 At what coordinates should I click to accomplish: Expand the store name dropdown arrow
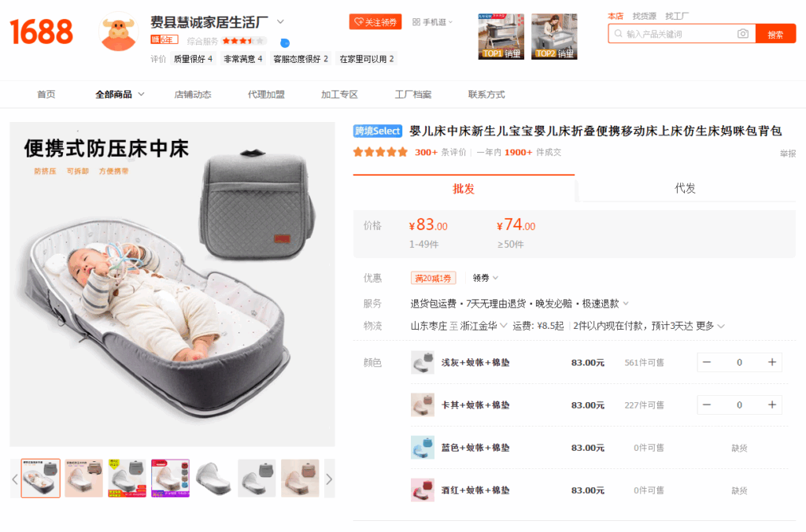(281, 21)
